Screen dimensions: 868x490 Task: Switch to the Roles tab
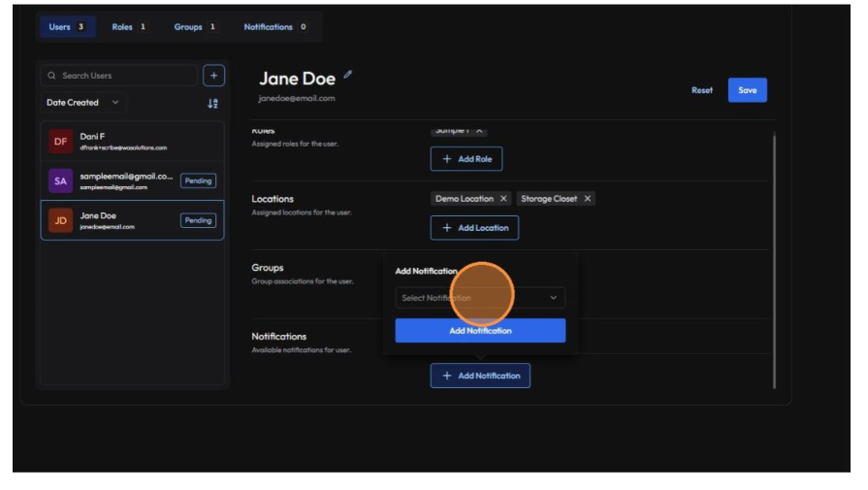pos(129,26)
